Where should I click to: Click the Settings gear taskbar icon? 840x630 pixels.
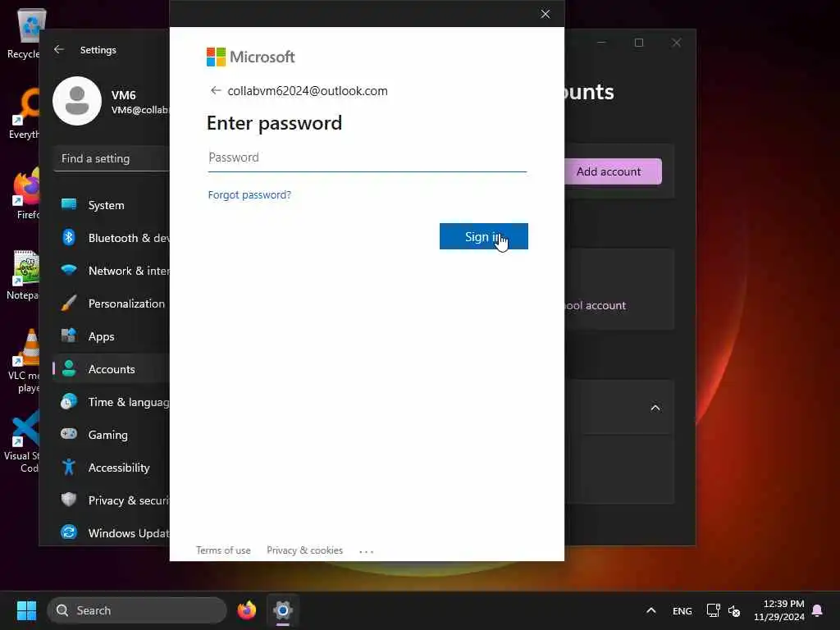(283, 610)
